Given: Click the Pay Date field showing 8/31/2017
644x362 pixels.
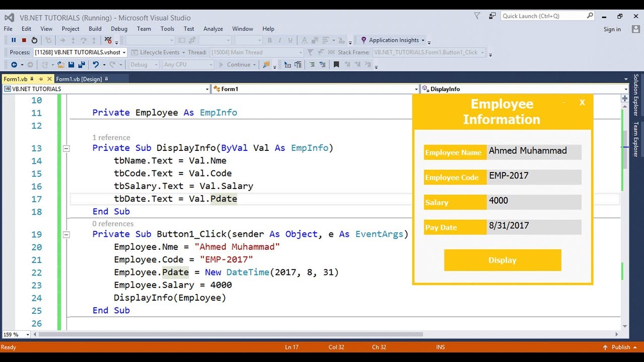Looking at the screenshot, I should [534, 227].
